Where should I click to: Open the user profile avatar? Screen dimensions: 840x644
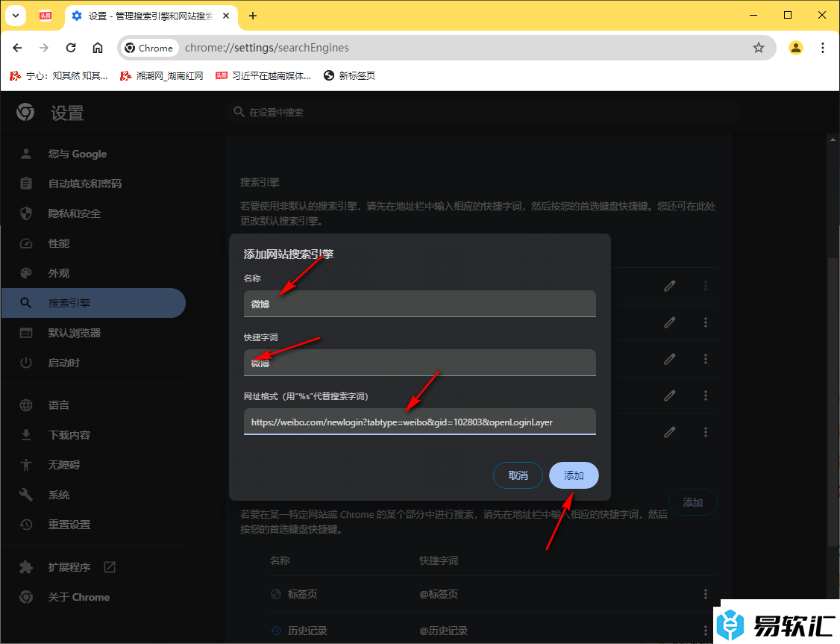click(795, 48)
